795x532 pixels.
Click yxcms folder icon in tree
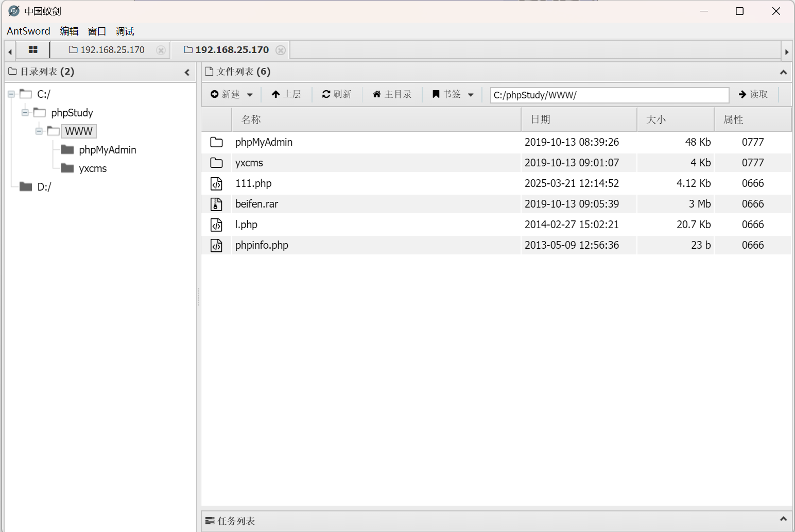point(67,168)
